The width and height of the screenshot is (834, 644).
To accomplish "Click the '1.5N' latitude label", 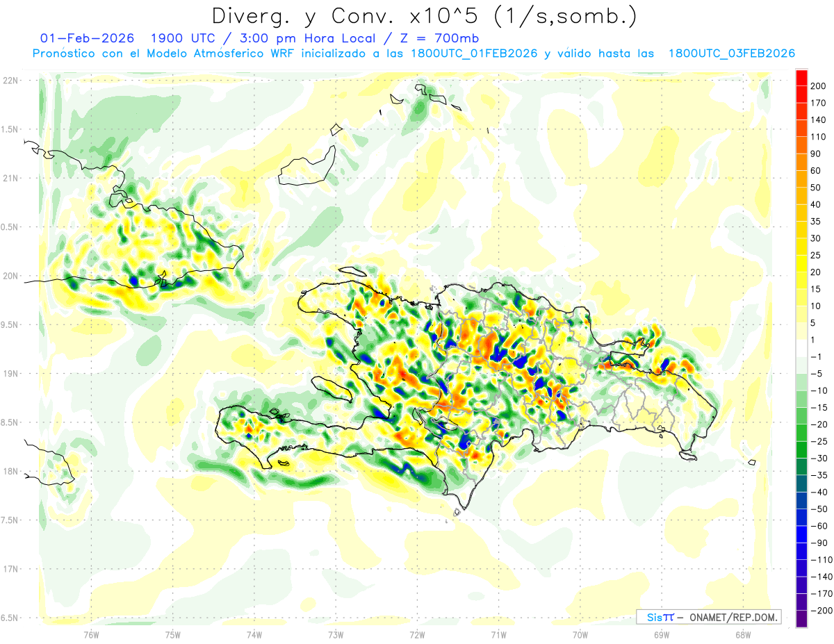I will pos(10,129).
